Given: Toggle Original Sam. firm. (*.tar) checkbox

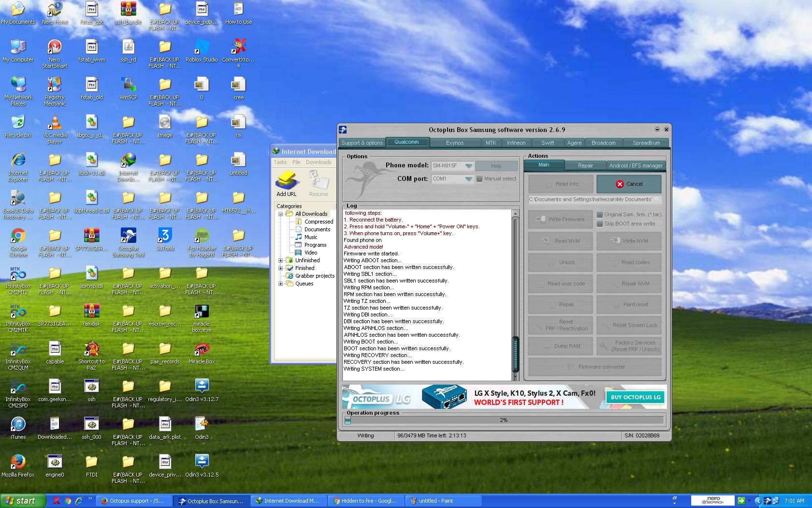Looking at the screenshot, I should [600, 215].
